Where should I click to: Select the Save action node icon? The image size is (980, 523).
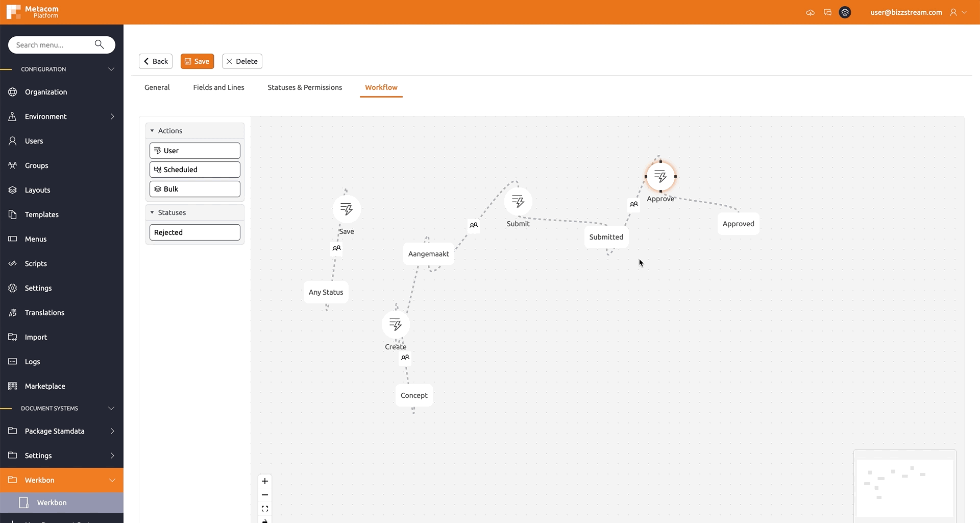(x=347, y=209)
